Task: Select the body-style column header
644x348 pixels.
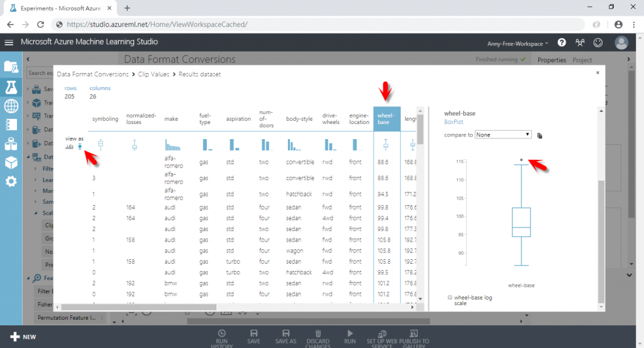Action: tap(299, 119)
